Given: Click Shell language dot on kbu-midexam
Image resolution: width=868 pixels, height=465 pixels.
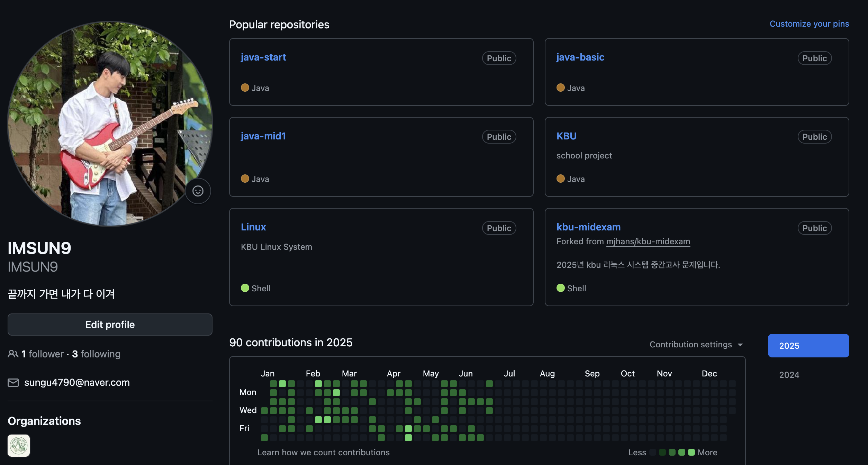Looking at the screenshot, I should click(x=561, y=288).
